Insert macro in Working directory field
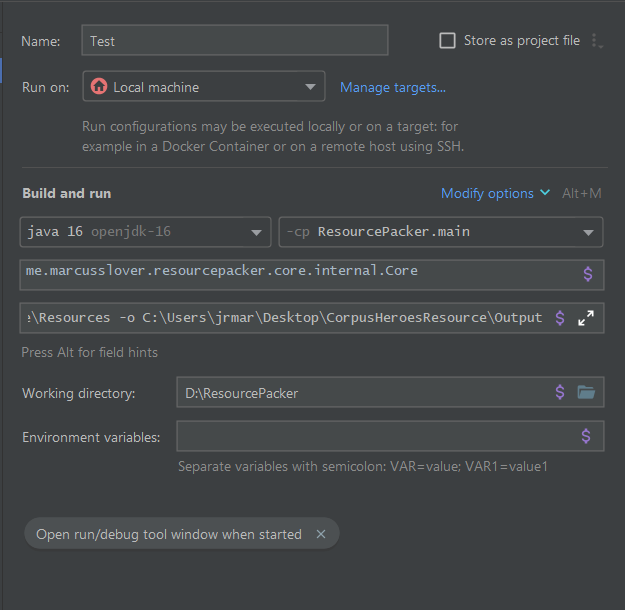Image resolution: width=625 pixels, height=610 pixels. 560,392
